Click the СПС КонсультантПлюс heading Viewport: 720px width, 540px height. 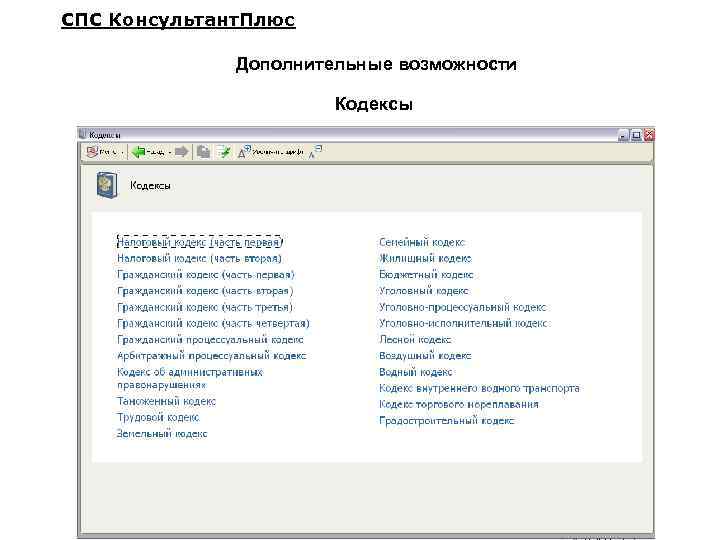178,20
